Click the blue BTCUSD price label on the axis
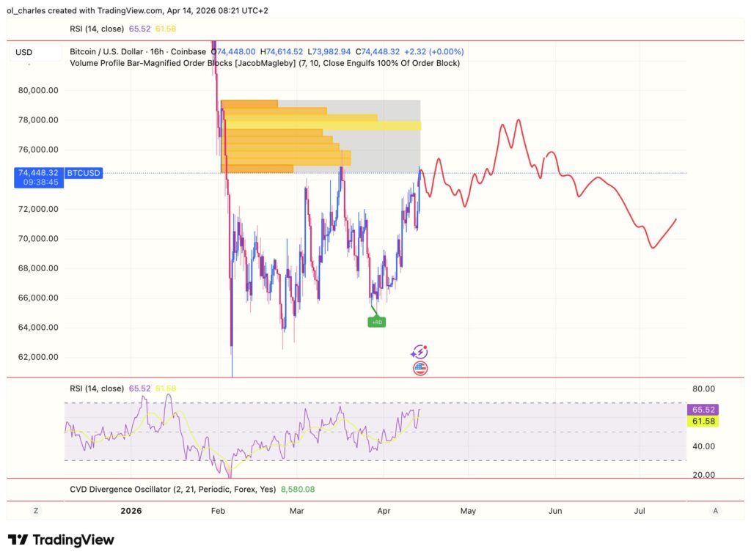Image resolution: width=751 pixels, height=560 pixels. click(x=83, y=173)
